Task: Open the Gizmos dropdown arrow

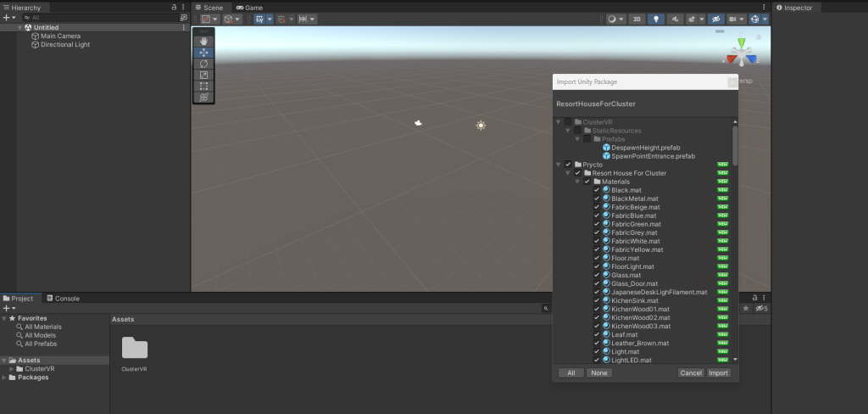Action: point(765,19)
